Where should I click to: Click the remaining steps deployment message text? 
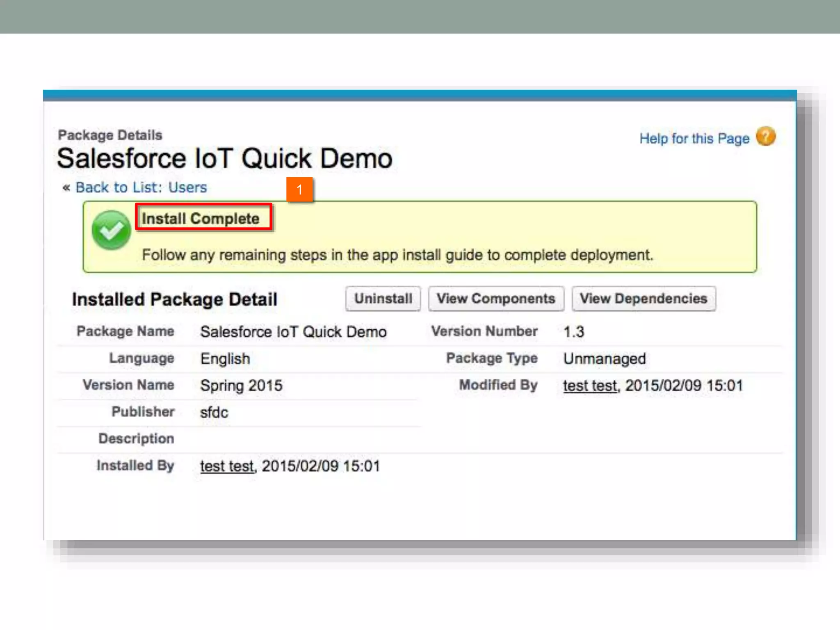pos(397,255)
